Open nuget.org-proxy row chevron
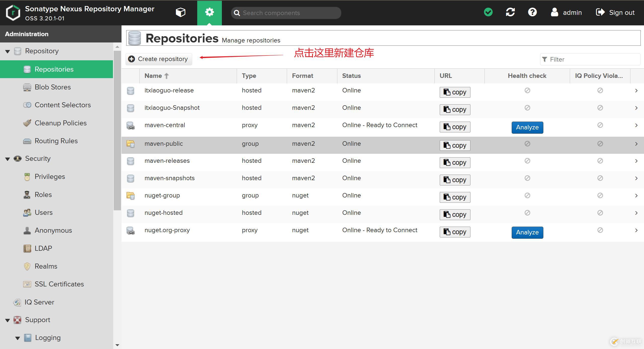 tap(636, 230)
